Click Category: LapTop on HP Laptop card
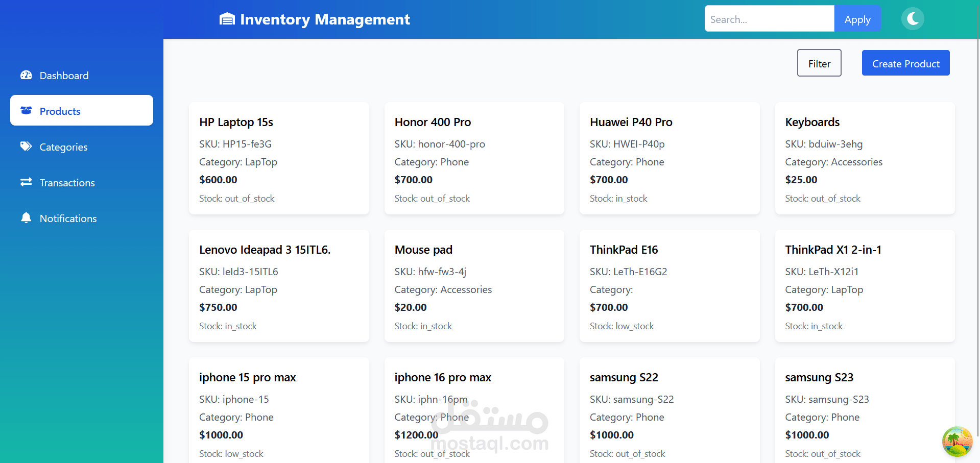 point(238,162)
